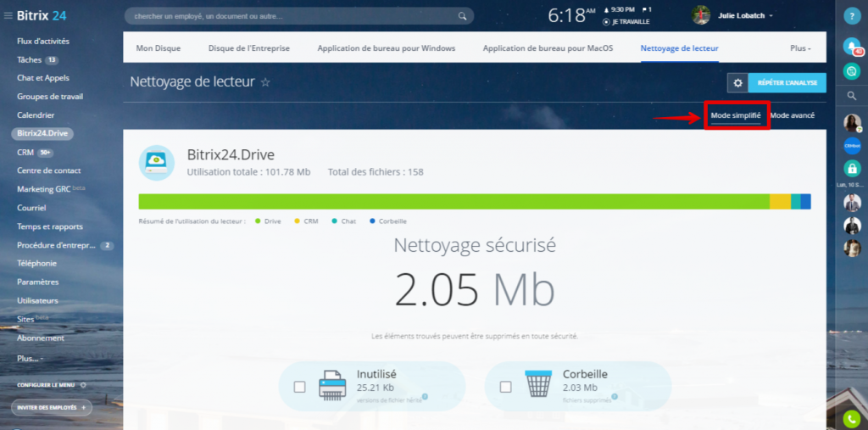Image resolution: width=868 pixels, height=430 pixels.
Task: Open Téléphonie in the left menu
Action: (x=36, y=263)
